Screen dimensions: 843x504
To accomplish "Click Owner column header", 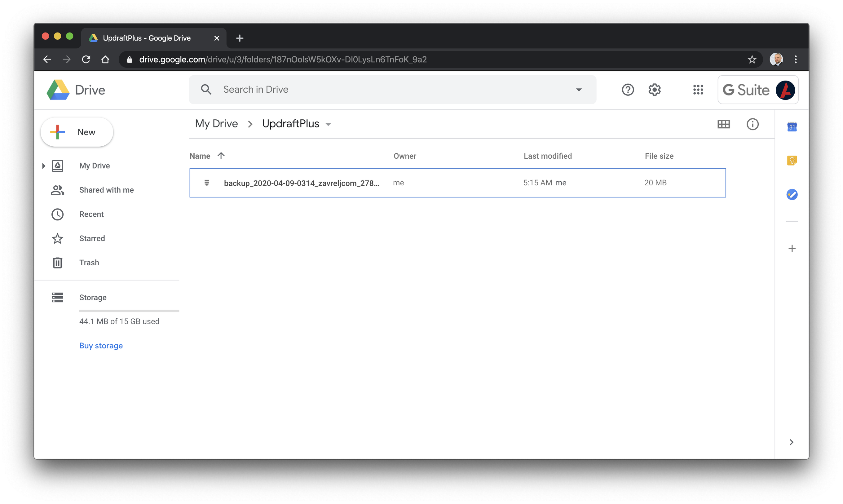I will pyautogui.click(x=405, y=156).
